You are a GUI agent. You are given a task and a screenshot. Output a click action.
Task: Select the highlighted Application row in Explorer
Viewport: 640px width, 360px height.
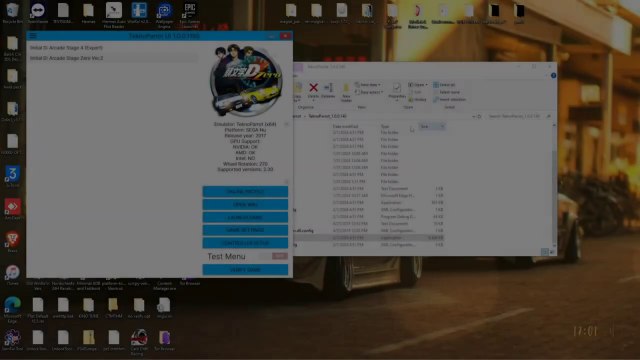point(369,238)
